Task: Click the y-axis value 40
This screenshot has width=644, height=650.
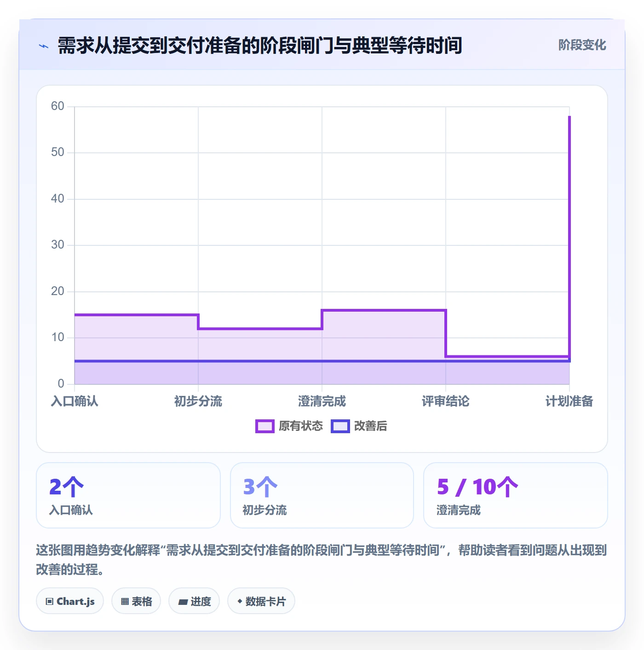Action: 57,199
